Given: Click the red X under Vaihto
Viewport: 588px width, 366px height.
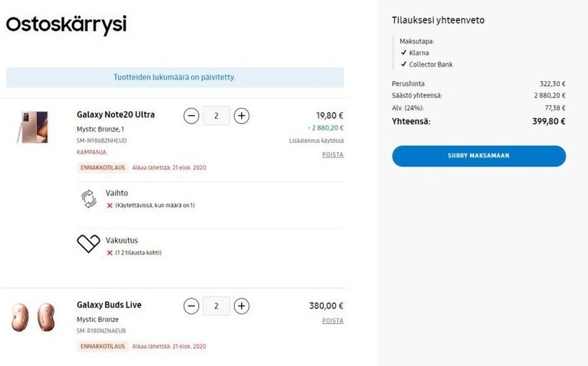Looking at the screenshot, I should (110, 205).
